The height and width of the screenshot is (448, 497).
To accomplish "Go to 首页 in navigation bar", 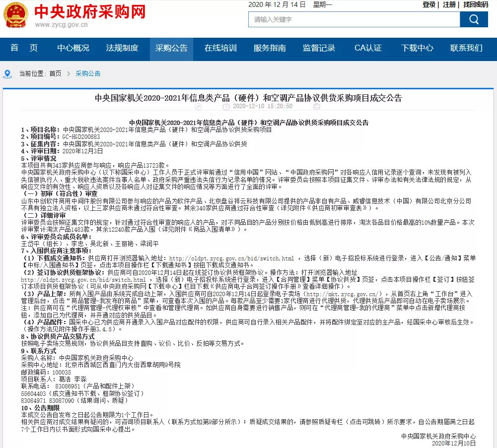I will click(24, 48).
